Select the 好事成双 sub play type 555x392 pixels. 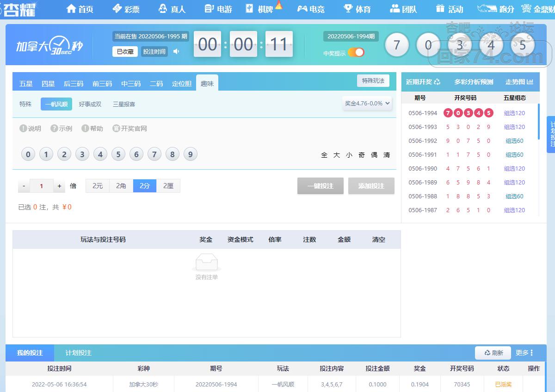[x=90, y=104]
